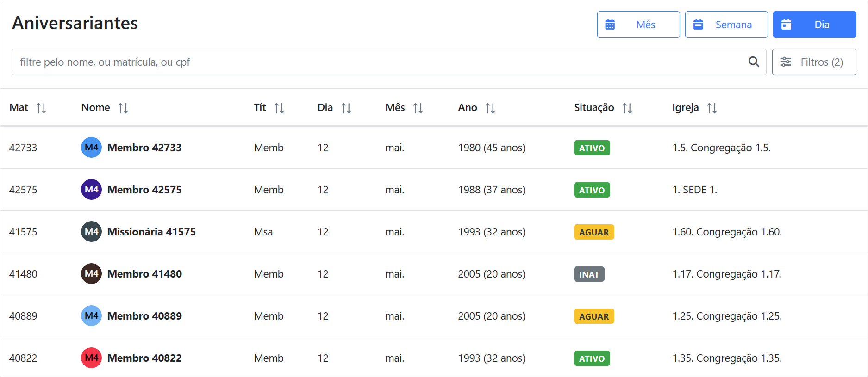Sort by Nome using sort arrows
Image resolution: width=868 pixels, height=377 pixels.
click(x=123, y=108)
